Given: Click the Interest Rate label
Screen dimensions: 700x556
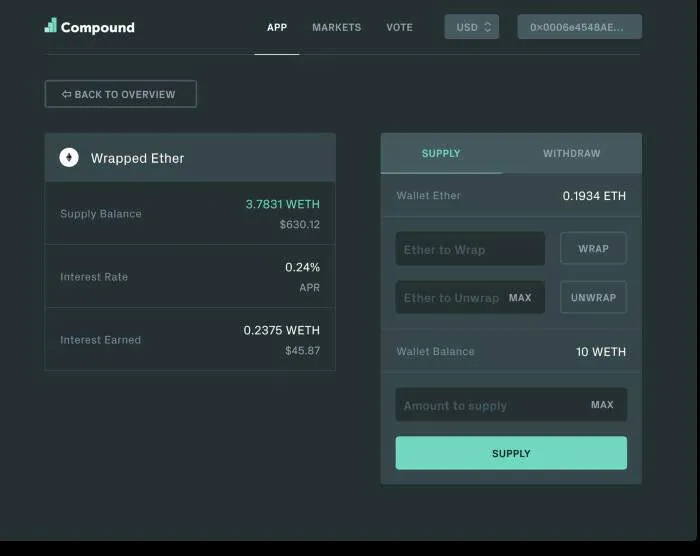Looking at the screenshot, I should [94, 277].
